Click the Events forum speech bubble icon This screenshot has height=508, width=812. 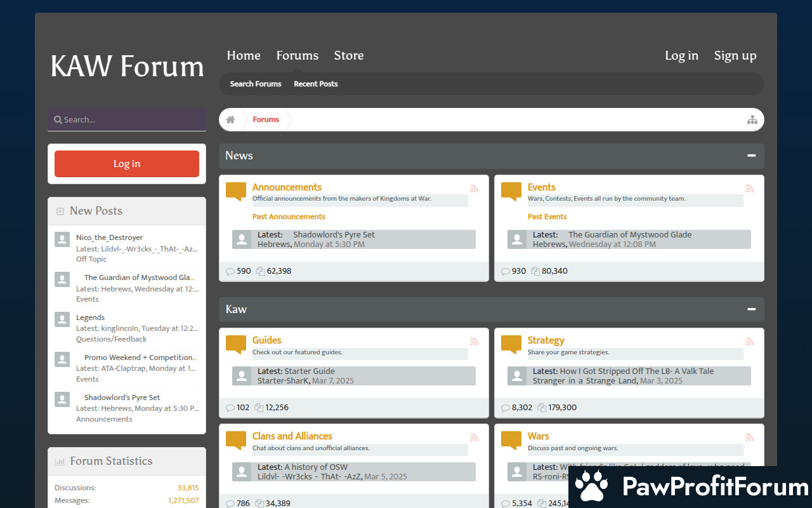pyautogui.click(x=511, y=192)
